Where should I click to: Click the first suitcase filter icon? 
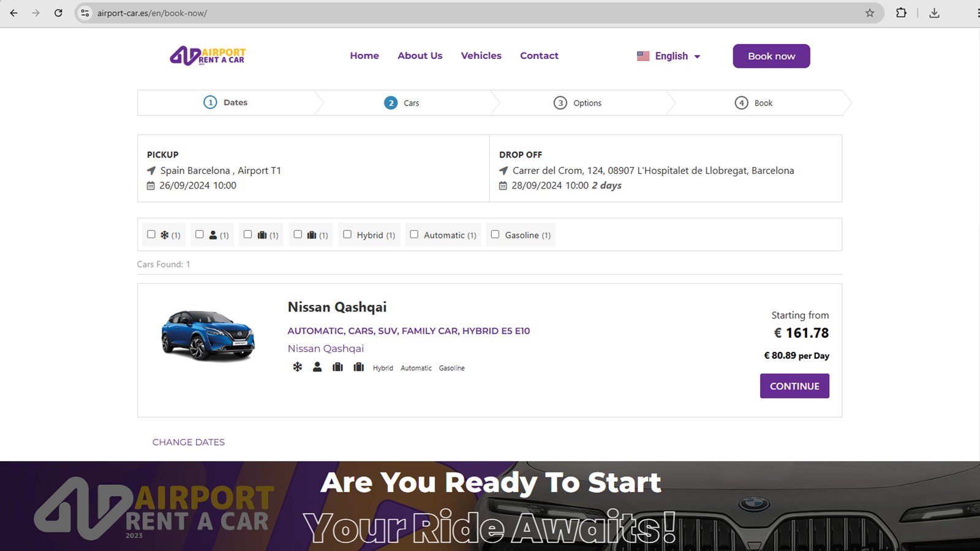(x=262, y=235)
